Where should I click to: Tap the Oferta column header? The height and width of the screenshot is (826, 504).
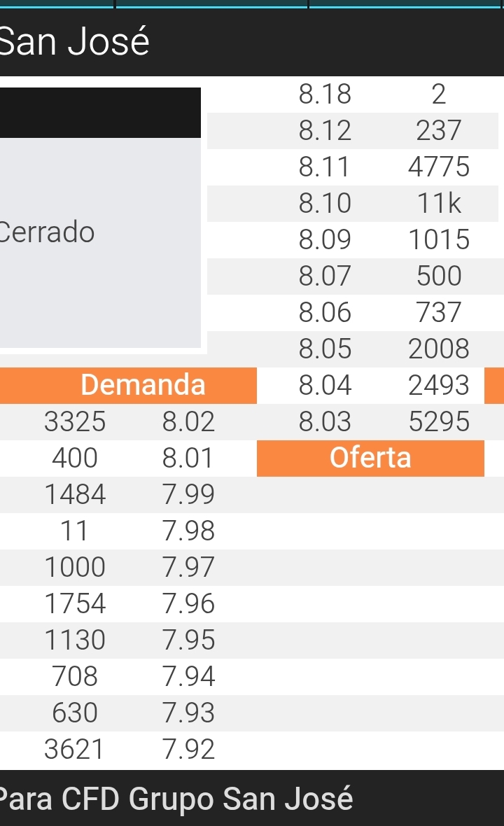(370, 458)
